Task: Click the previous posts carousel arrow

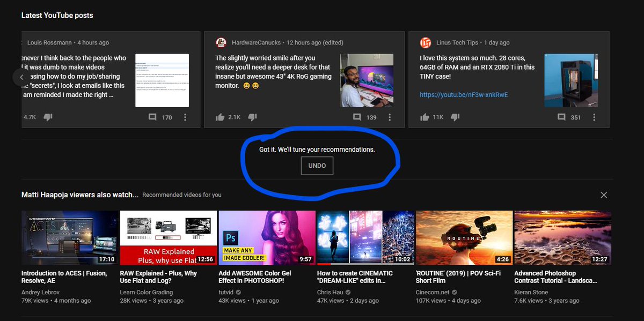Action: pyautogui.click(x=21, y=77)
